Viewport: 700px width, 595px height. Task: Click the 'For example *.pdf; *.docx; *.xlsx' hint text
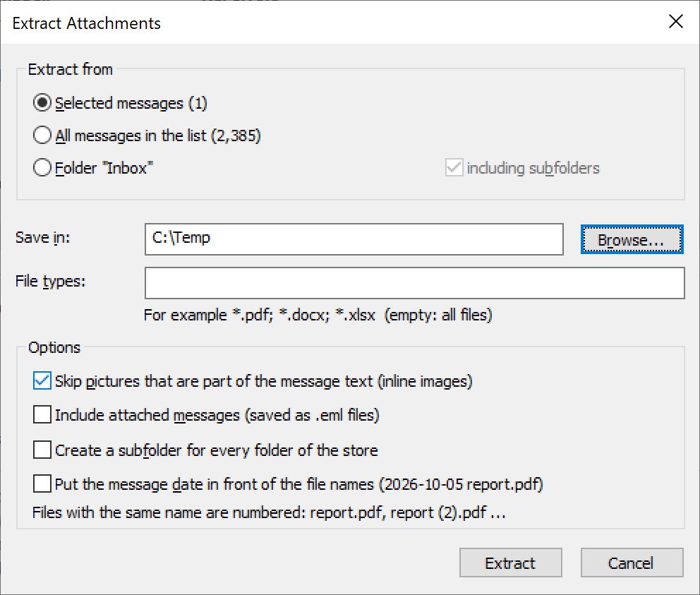pos(318,315)
